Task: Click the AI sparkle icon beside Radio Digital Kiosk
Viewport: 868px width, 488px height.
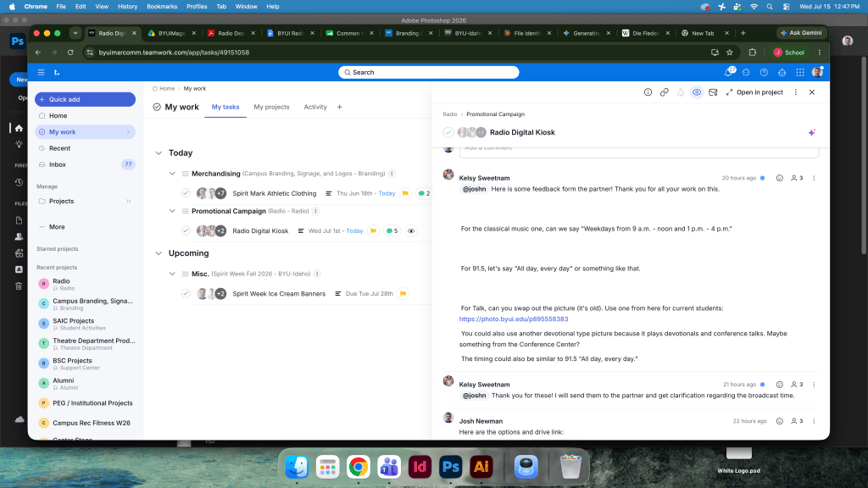Action: point(811,132)
